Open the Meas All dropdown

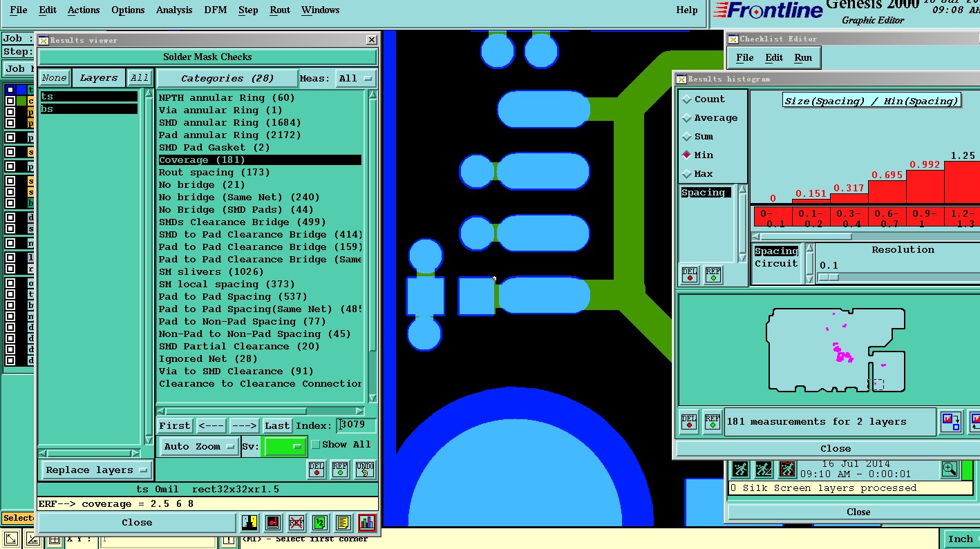[x=356, y=78]
